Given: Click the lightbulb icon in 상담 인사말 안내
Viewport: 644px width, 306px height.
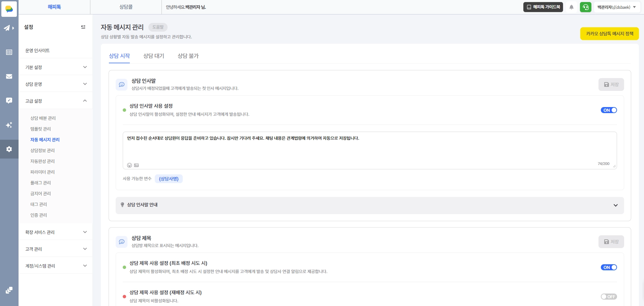Looking at the screenshot, I should click(122, 205).
